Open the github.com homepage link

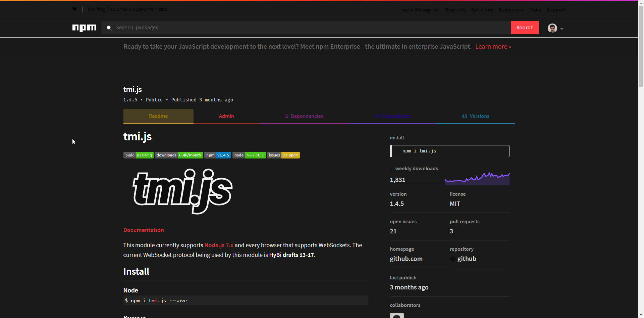406,259
